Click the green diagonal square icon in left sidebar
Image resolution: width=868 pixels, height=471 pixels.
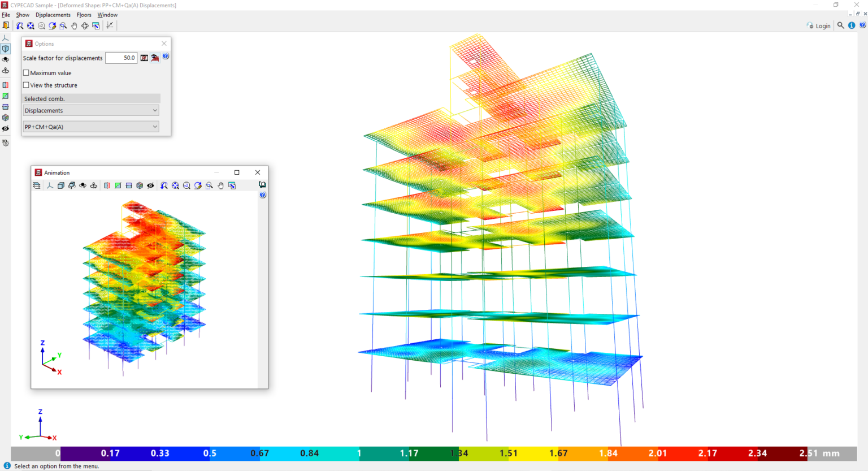tap(6, 96)
